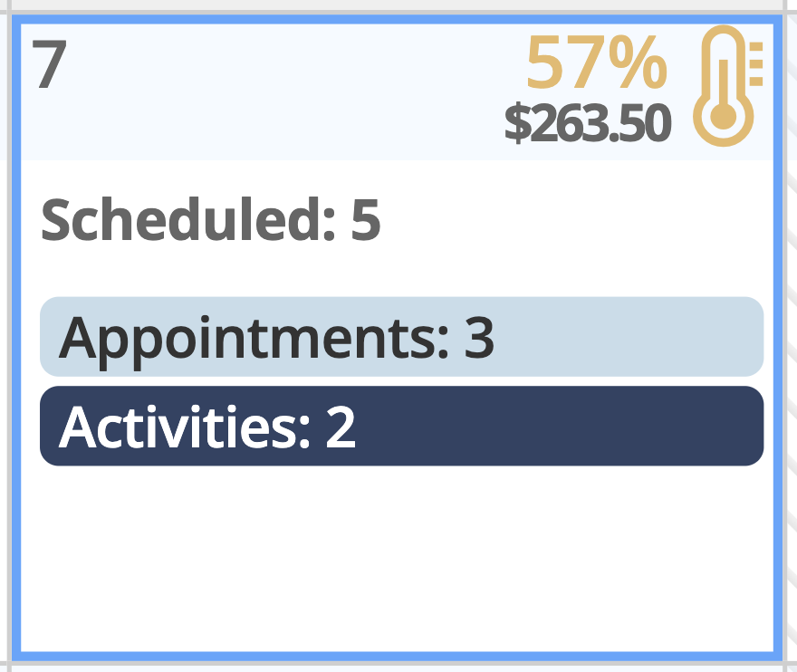Click the Scheduled: 5 summary label
Viewport: 797px width, 672px height.
[210, 220]
